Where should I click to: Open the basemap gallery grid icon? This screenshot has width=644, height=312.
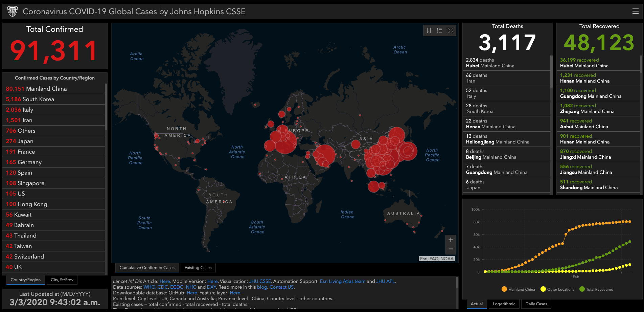[451, 30]
